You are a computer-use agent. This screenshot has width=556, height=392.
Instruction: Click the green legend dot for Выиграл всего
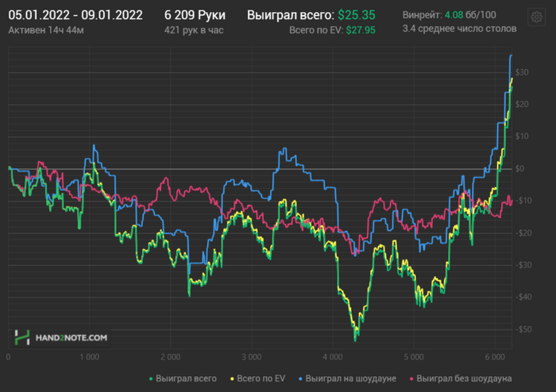point(151,379)
